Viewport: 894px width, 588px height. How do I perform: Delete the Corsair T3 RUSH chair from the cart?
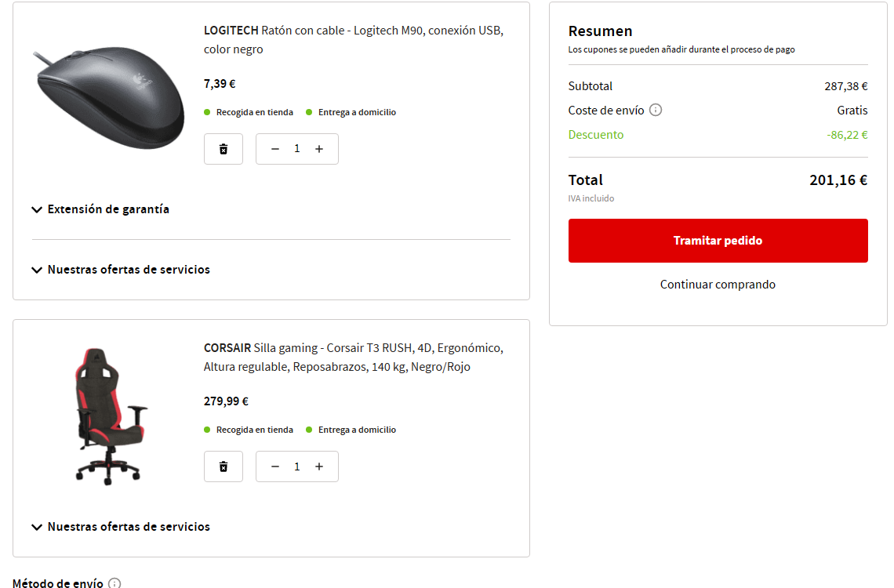click(223, 466)
